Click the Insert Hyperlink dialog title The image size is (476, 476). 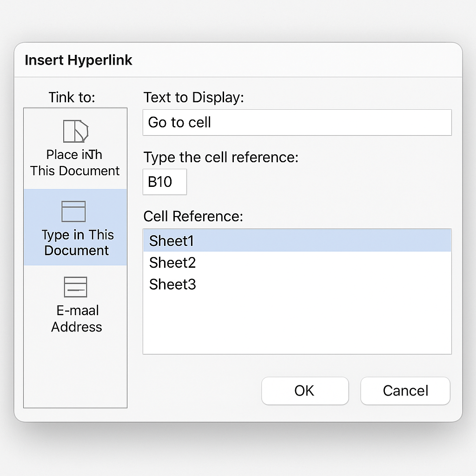pos(79,60)
